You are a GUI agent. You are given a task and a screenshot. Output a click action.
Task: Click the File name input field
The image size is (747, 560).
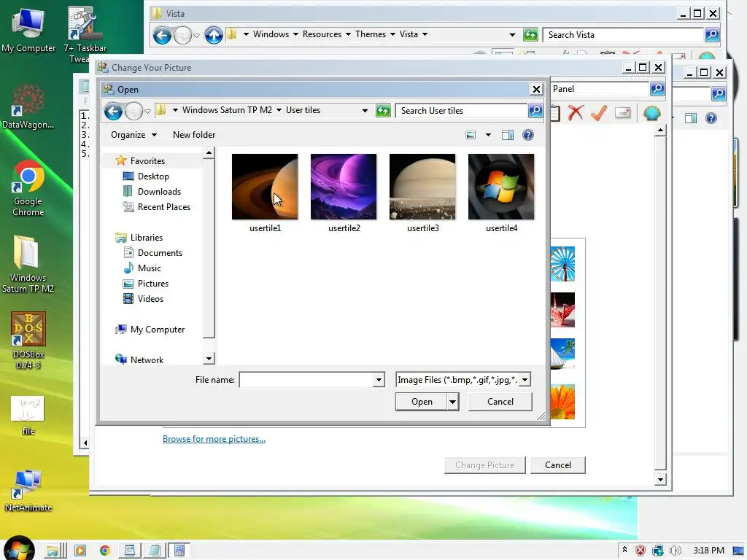pyautogui.click(x=306, y=379)
